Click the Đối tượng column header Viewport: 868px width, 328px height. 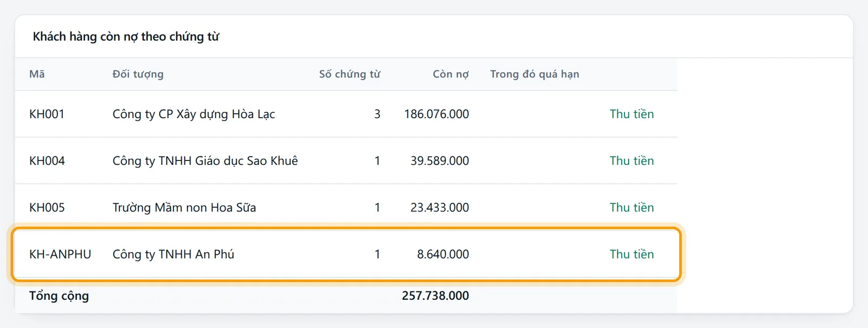click(138, 74)
